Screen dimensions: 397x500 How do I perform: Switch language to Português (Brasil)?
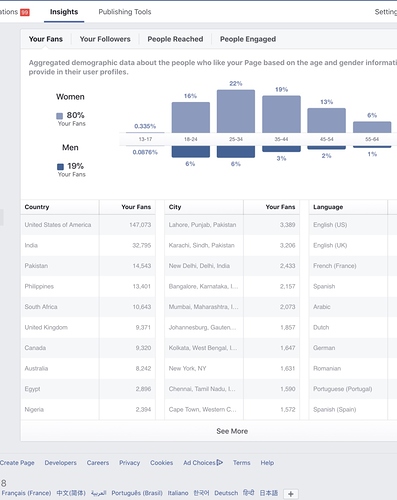coord(137,493)
